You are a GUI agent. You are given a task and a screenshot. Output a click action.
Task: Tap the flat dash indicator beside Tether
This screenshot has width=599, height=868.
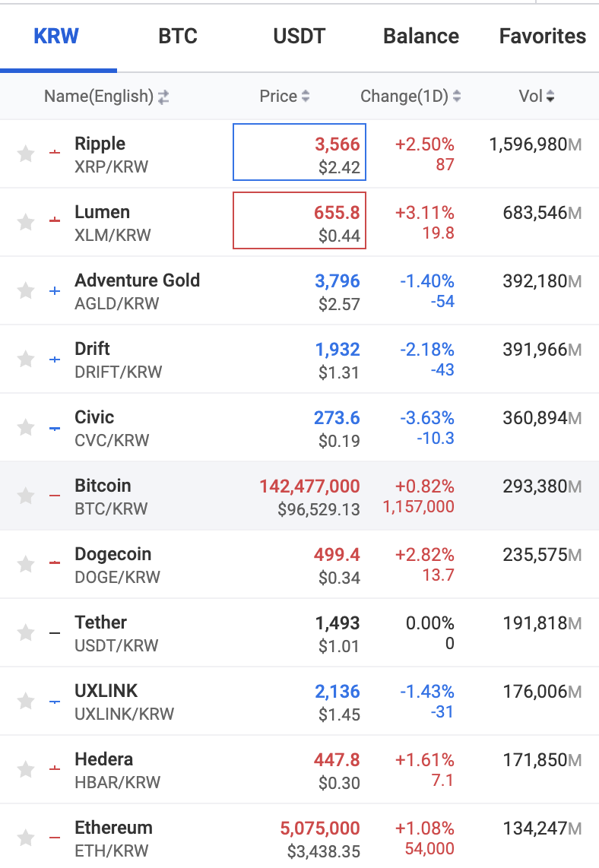pyautogui.click(x=53, y=632)
